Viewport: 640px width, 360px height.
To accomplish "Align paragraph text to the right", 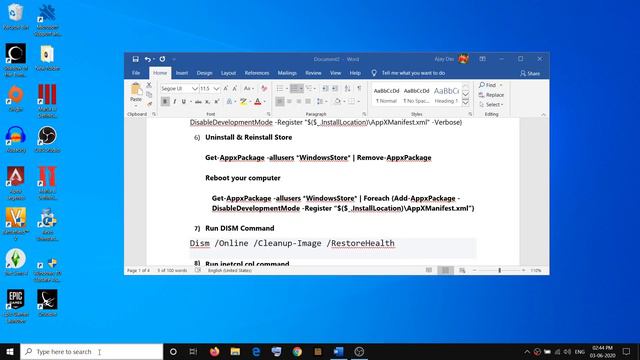I will pos(299,101).
